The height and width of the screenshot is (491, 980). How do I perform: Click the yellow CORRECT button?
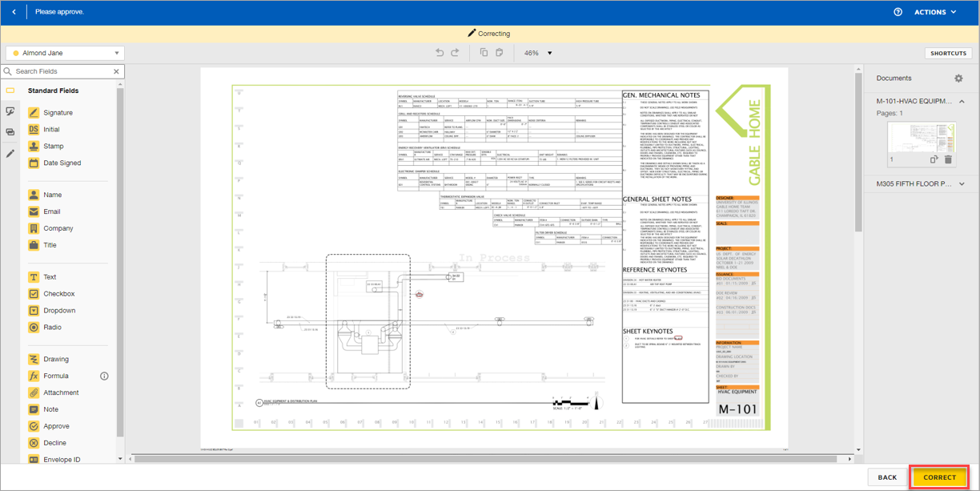point(939,477)
